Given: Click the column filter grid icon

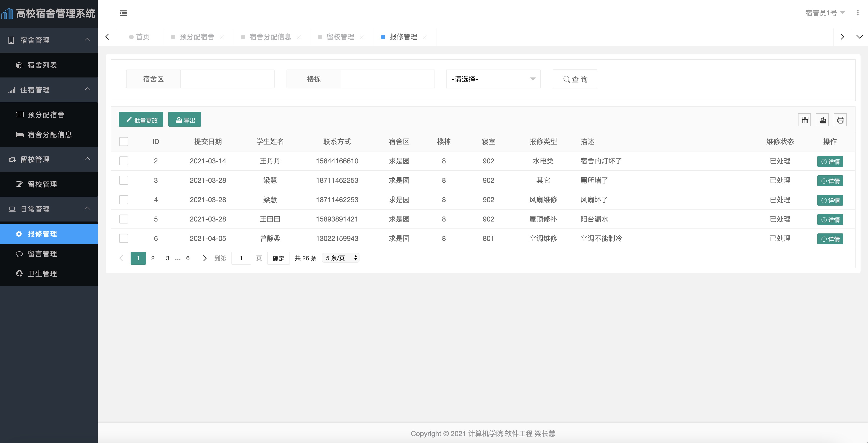Looking at the screenshot, I should click(x=805, y=120).
